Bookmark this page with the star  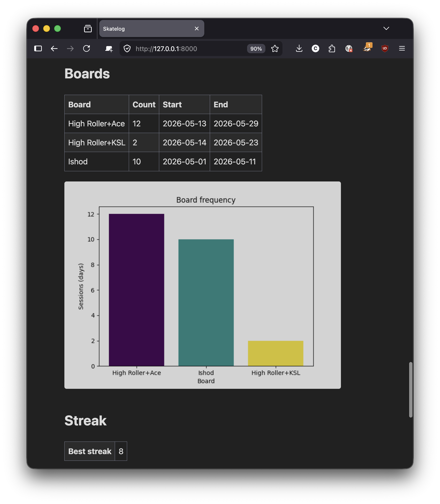(x=275, y=49)
